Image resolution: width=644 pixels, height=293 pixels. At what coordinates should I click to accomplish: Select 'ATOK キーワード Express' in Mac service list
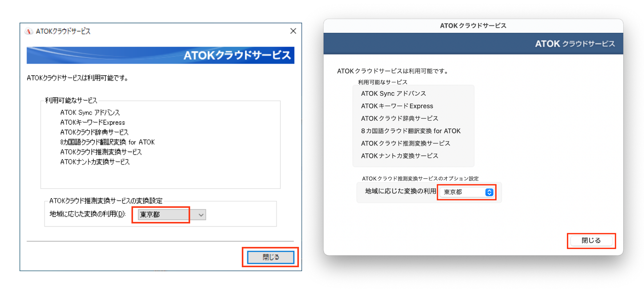(397, 106)
